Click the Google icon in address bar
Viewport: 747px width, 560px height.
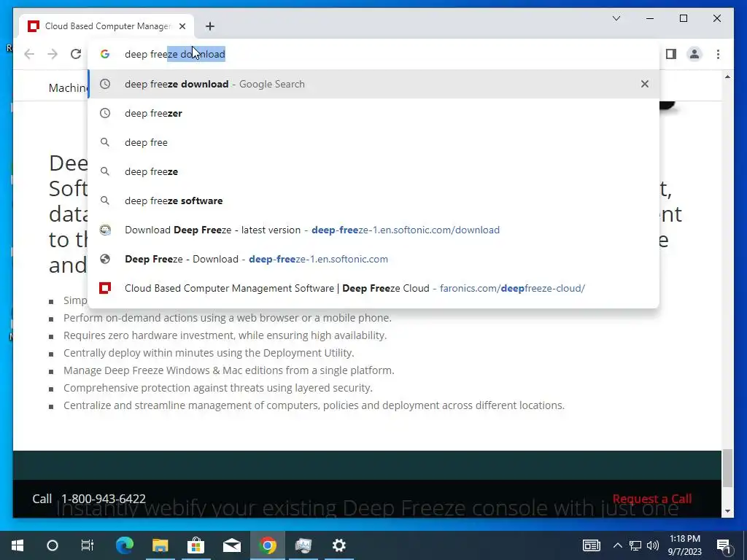(105, 54)
